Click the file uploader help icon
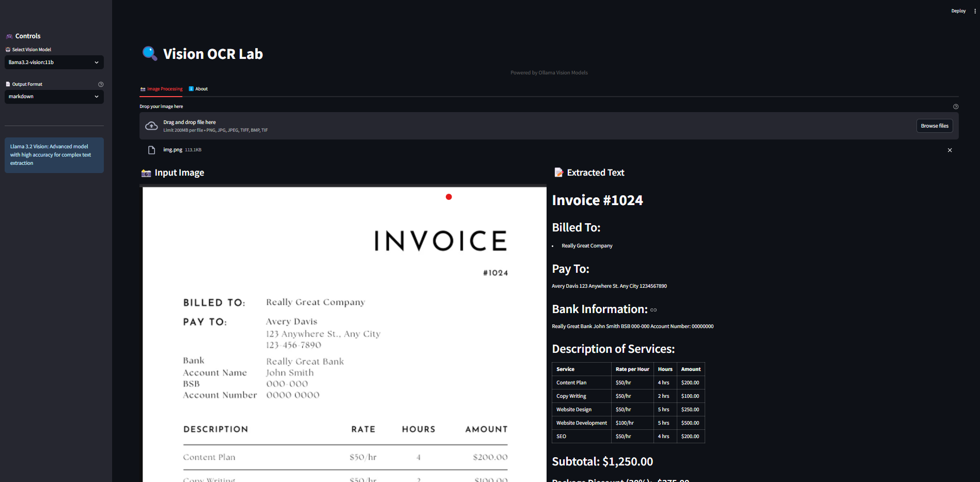This screenshot has width=980, height=482. 955,106
